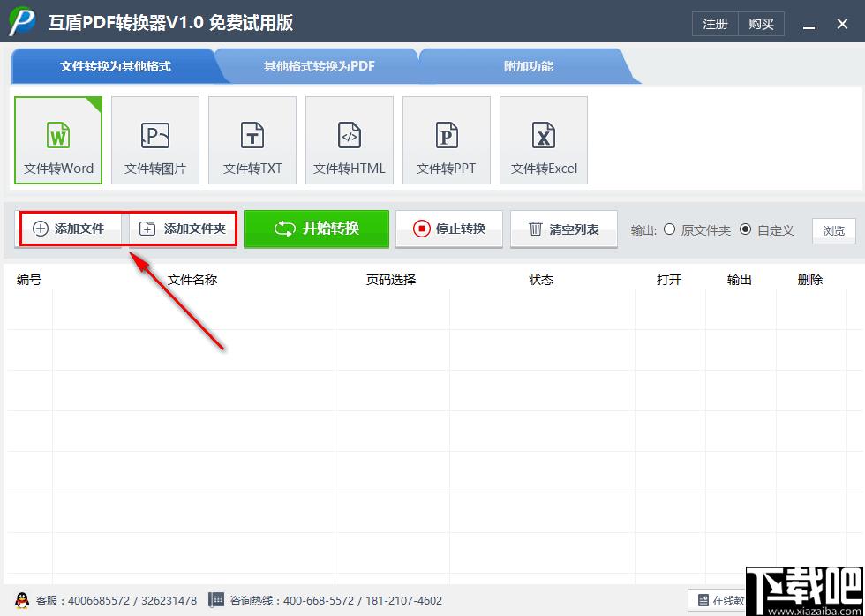The height and width of the screenshot is (616, 865).
Task: Open the 购买 purchase button
Action: coord(761,24)
